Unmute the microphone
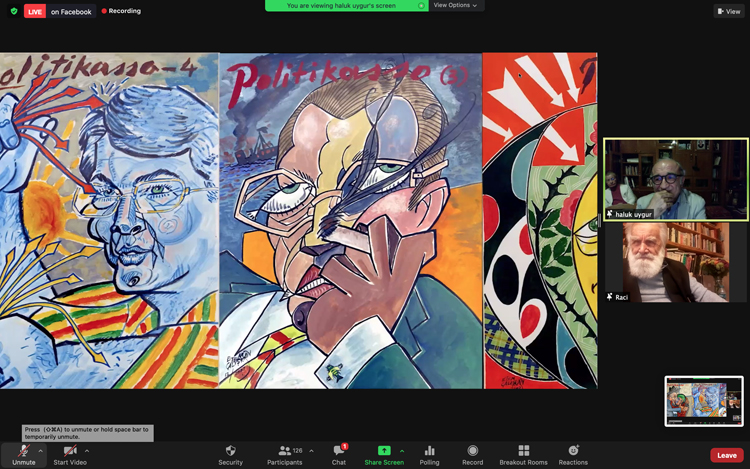750x469 pixels. 23,455
